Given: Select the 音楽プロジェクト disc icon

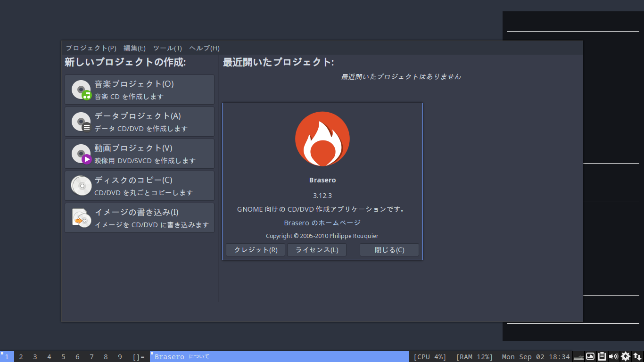Looking at the screenshot, I should pyautogui.click(x=81, y=89).
